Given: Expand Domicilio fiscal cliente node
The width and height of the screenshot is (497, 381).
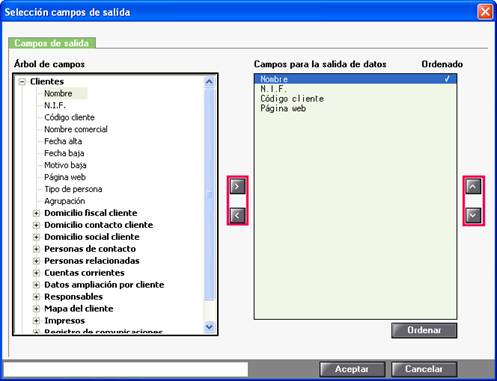Looking at the screenshot, I should (x=36, y=213).
